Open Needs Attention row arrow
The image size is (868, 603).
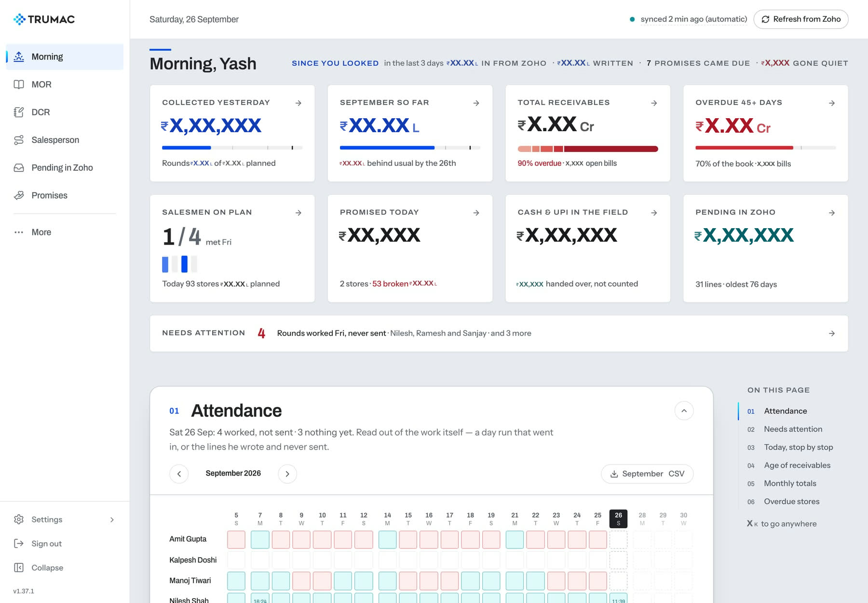[x=832, y=333]
